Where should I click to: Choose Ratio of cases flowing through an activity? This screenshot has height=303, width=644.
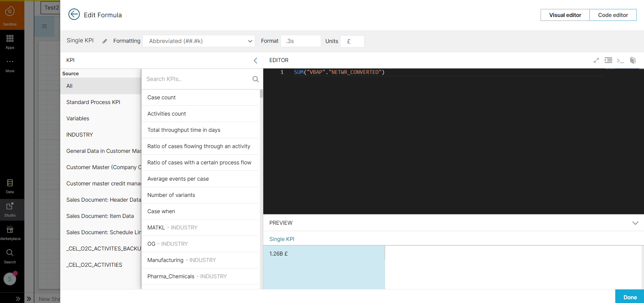(x=200, y=146)
